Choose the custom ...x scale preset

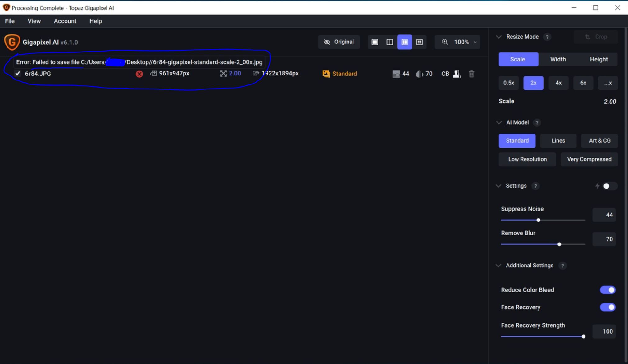point(608,83)
